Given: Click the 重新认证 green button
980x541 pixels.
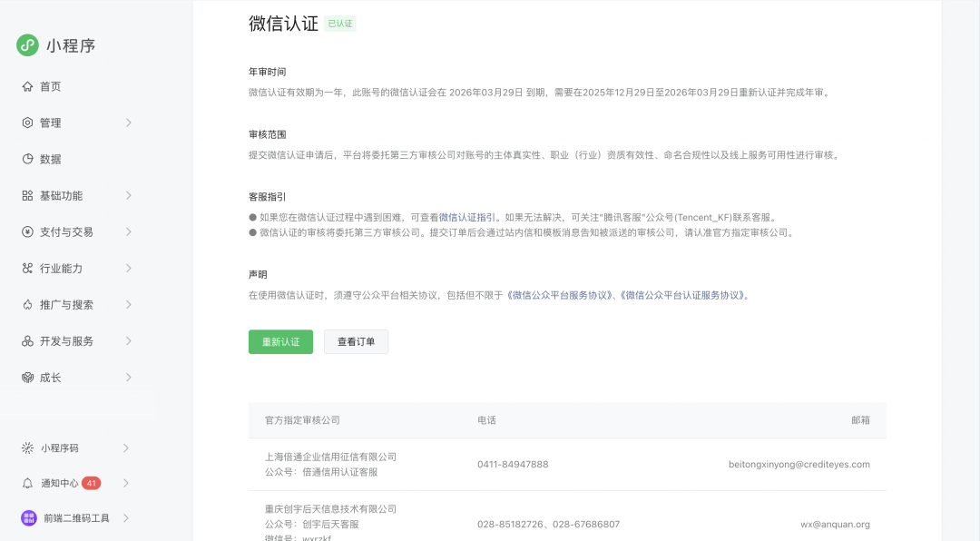Looking at the screenshot, I should tap(280, 342).
